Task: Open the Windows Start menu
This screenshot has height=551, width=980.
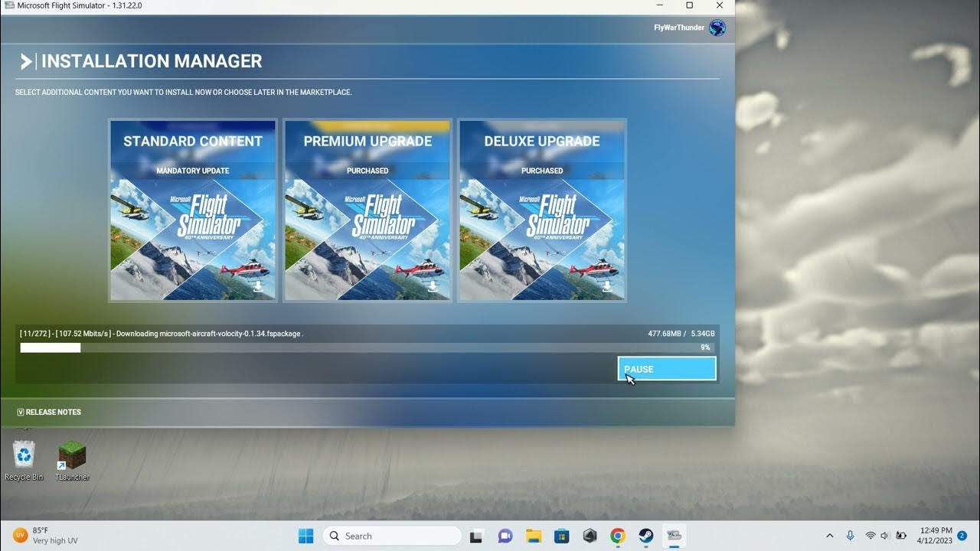Action: coord(305,536)
